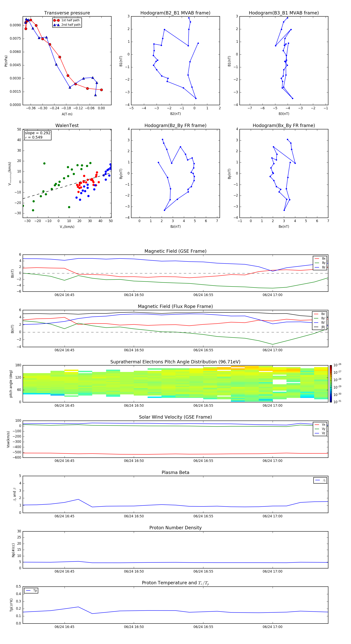This screenshot has width=351, height=644.
Task: Click the βp legend in Plasma Beta
Action: pyautogui.click(x=320, y=480)
